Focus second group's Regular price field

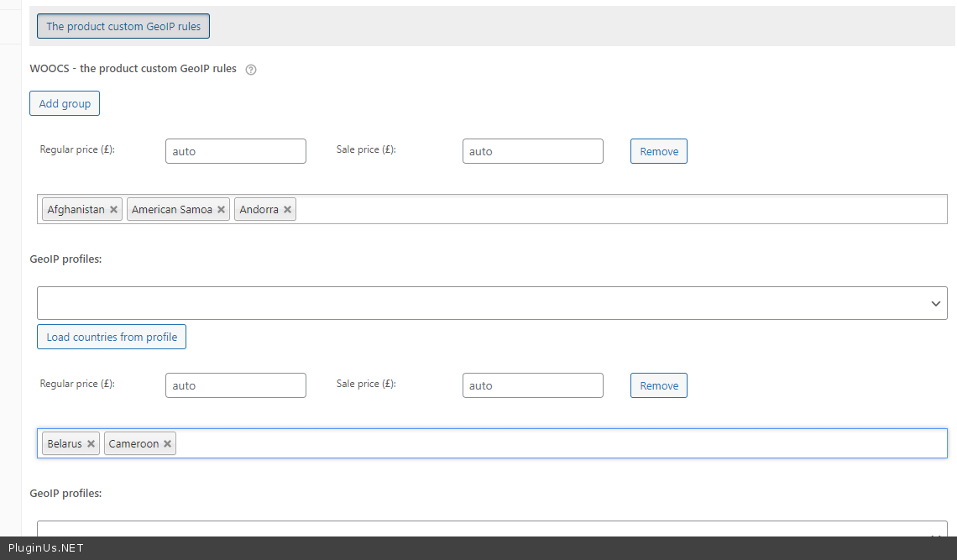(x=236, y=385)
